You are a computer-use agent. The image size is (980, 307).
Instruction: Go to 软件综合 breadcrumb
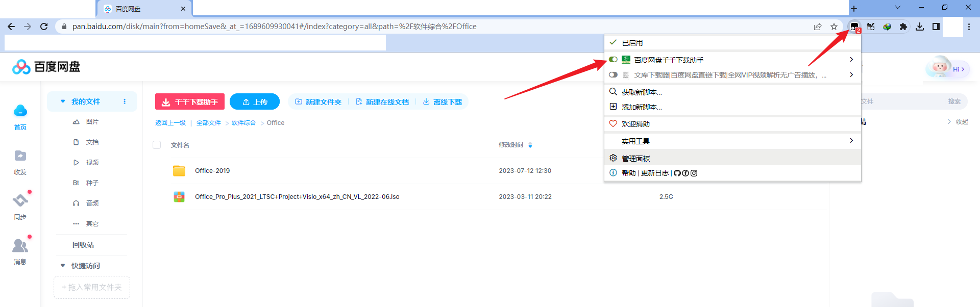pyautogui.click(x=243, y=123)
